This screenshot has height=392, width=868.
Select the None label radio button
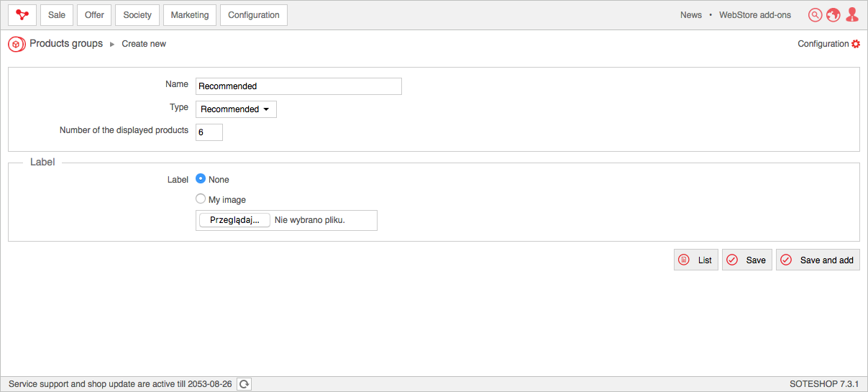click(x=201, y=179)
